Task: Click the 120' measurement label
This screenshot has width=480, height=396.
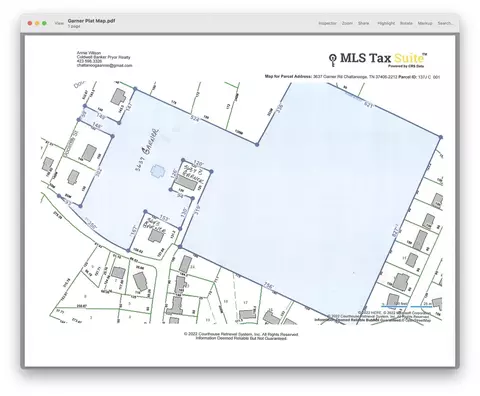Action: 198,164
